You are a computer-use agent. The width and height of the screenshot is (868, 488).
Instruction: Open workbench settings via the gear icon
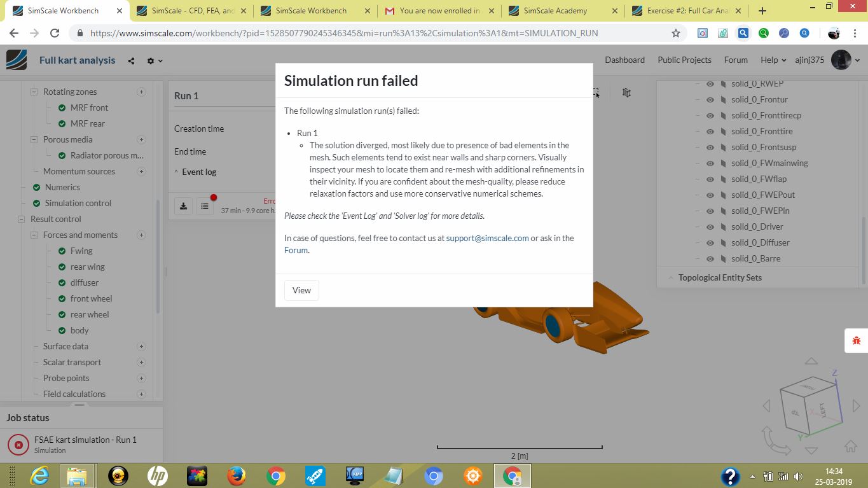click(x=150, y=60)
